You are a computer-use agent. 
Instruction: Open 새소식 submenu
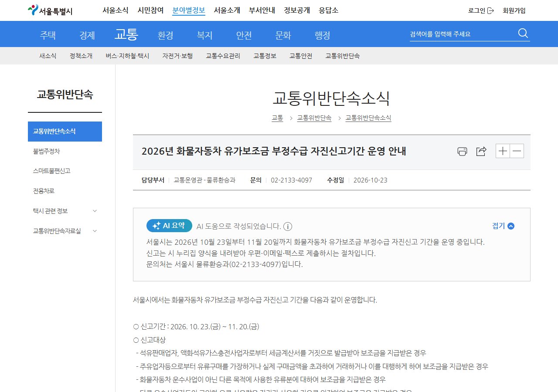pos(48,56)
